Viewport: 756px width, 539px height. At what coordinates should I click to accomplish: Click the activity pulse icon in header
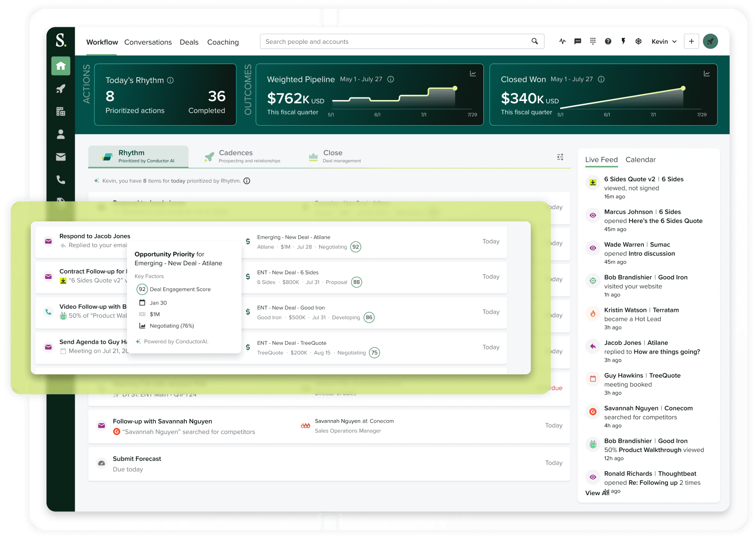tap(562, 42)
